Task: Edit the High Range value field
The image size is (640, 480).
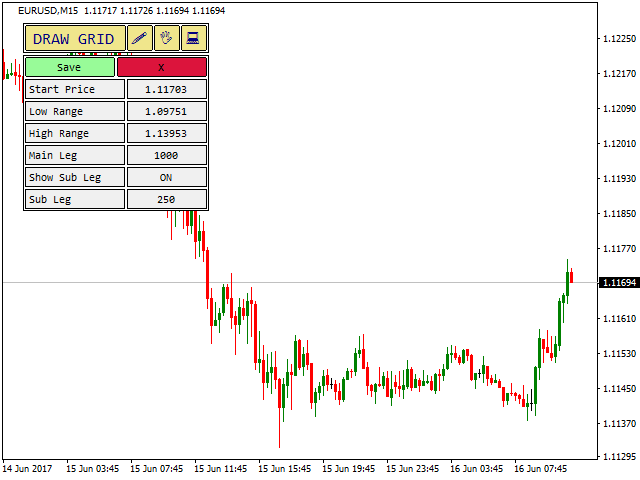Action: click(166, 133)
